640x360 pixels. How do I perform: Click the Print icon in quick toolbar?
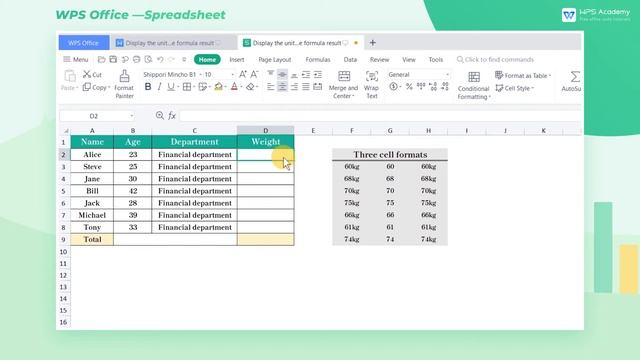pos(136,60)
